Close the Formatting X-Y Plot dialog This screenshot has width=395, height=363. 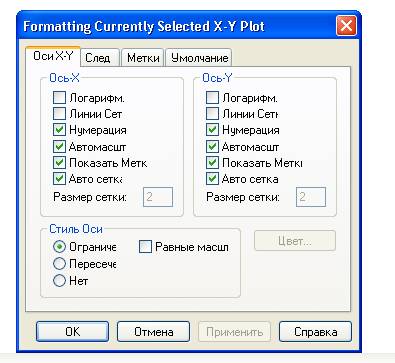click(x=346, y=26)
